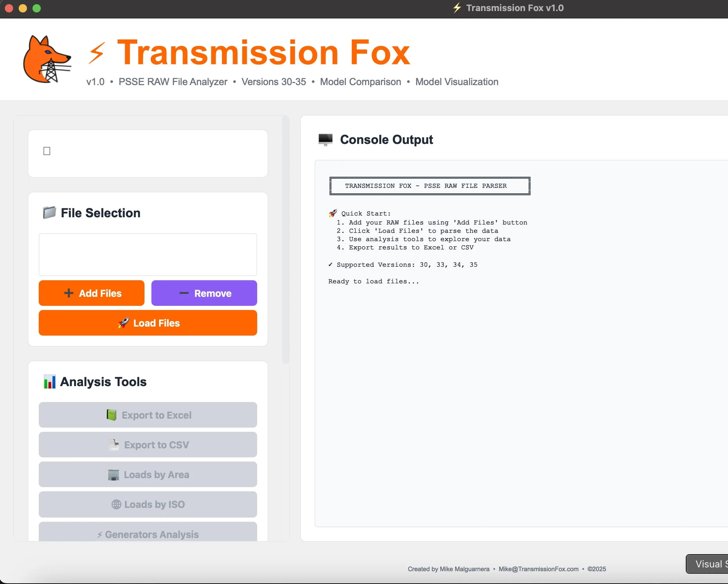
Task: Select the Export to CSV button
Action: 148,445
